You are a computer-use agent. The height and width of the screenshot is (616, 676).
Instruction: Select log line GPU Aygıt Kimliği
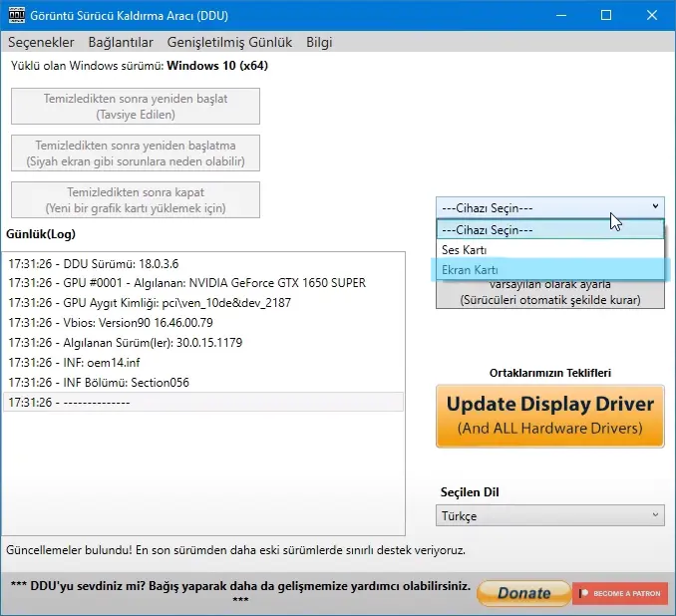coord(203,303)
